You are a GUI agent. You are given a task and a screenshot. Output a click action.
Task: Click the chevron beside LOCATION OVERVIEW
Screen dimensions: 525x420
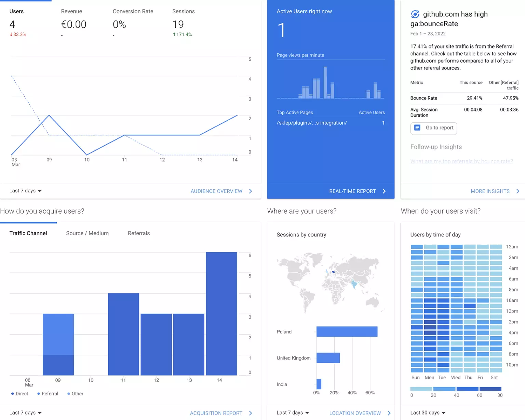pos(389,413)
